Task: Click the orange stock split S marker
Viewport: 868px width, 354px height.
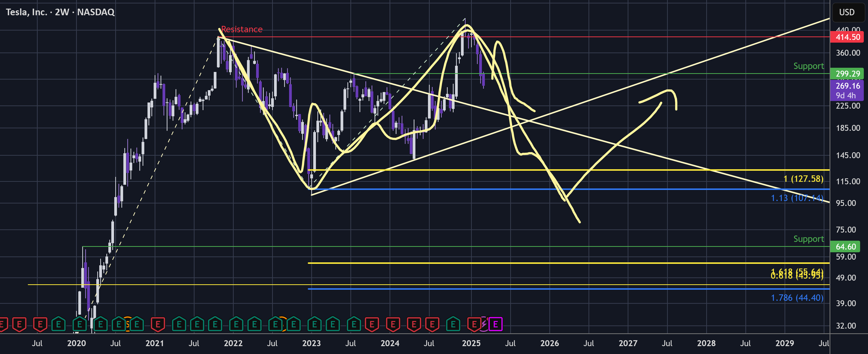Action: coord(128,325)
